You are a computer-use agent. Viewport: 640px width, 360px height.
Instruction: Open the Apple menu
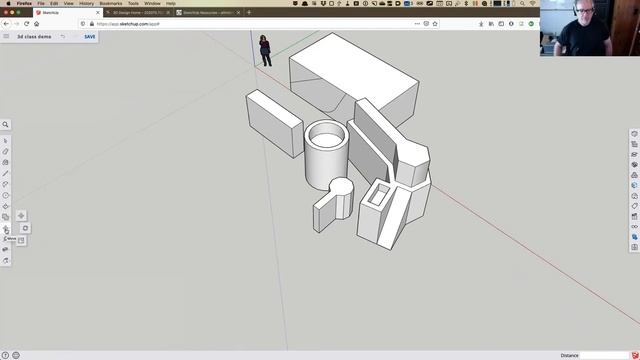tap(8, 3)
